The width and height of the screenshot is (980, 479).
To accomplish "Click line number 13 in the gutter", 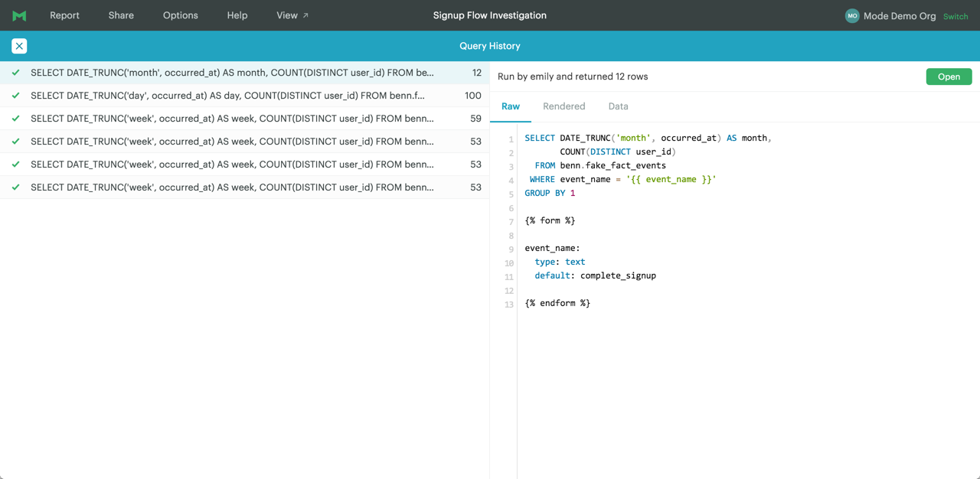I will click(x=509, y=305).
